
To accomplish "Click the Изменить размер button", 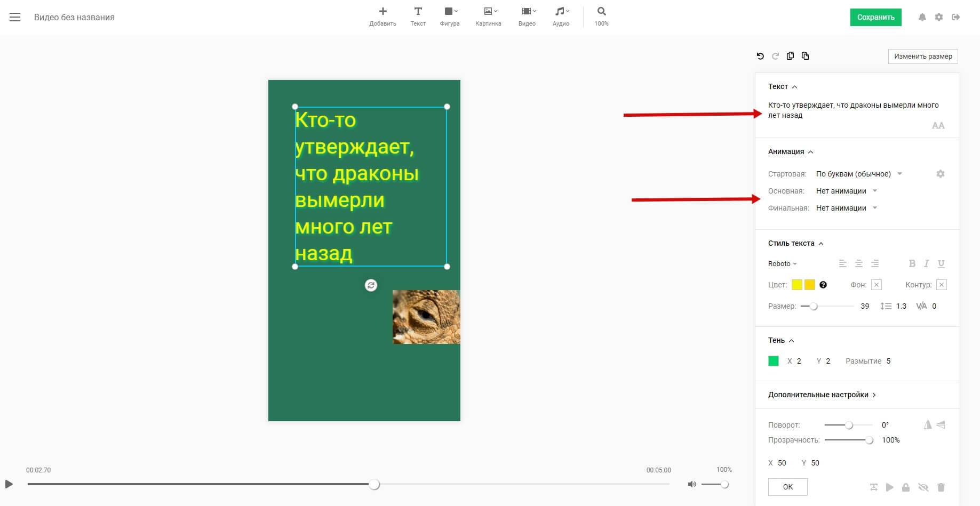I will [923, 57].
